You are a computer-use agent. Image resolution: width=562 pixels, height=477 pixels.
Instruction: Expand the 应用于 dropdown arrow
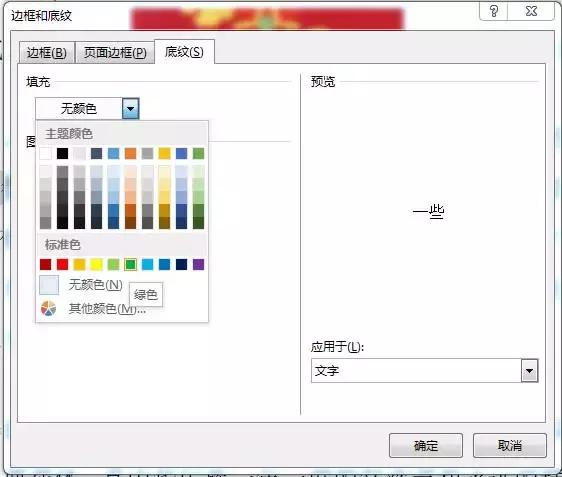pyautogui.click(x=529, y=371)
